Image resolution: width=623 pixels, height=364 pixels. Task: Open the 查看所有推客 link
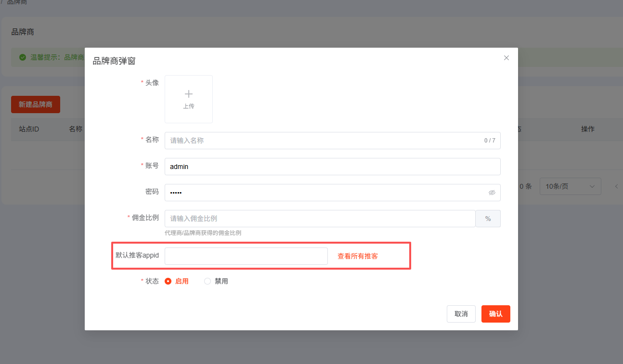click(x=357, y=256)
